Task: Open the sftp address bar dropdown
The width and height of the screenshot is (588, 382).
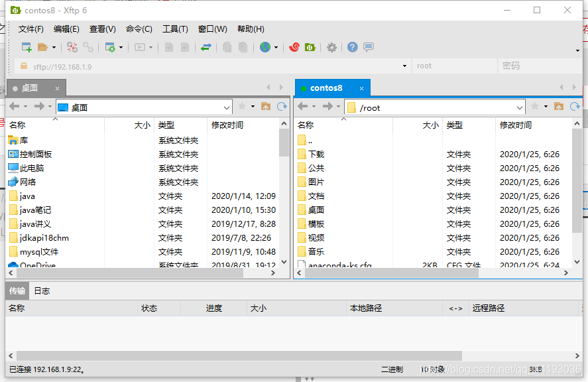Action: pos(404,66)
